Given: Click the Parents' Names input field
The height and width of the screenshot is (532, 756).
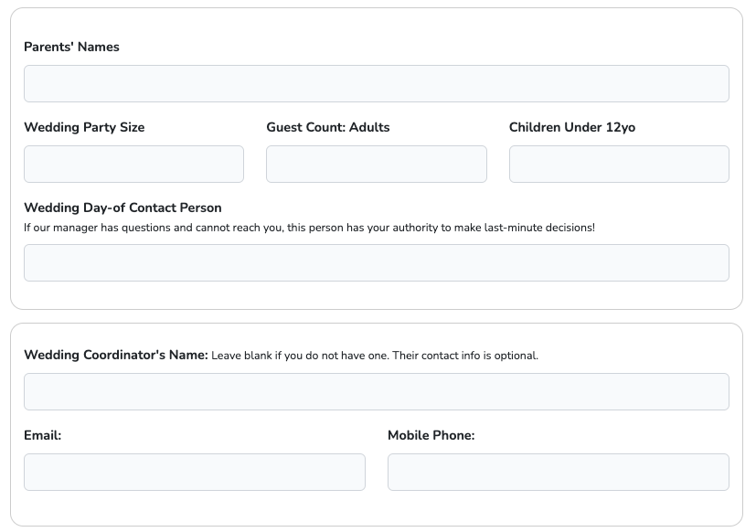Looking at the screenshot, I should click(x=376, y=83).
